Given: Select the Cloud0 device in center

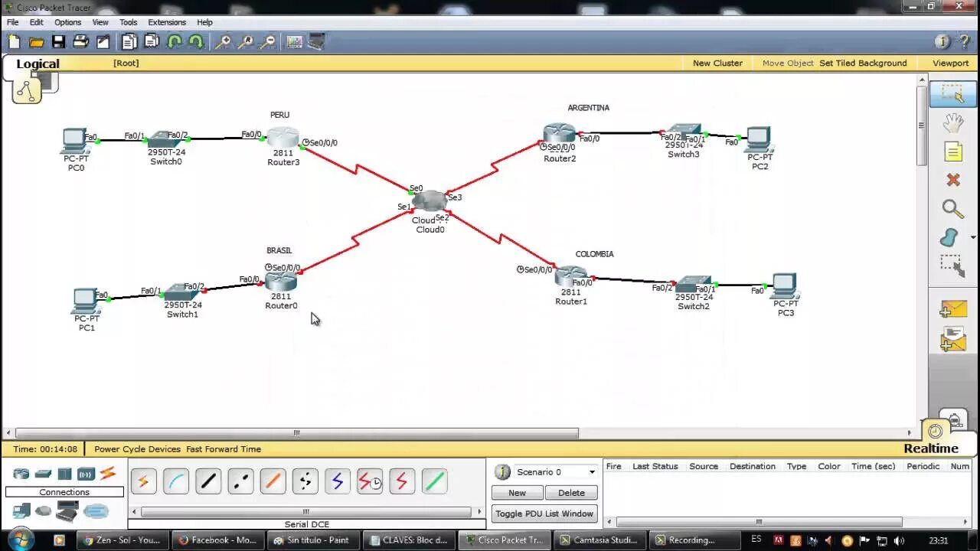Looking at the screenshot, I should point(430,202).
